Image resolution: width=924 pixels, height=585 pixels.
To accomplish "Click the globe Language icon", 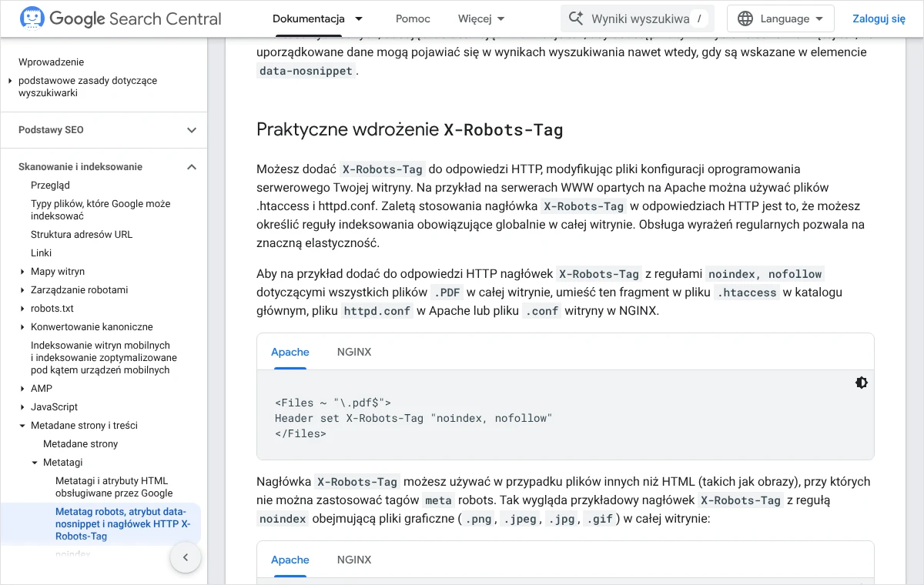I will (x=745, y=18).
